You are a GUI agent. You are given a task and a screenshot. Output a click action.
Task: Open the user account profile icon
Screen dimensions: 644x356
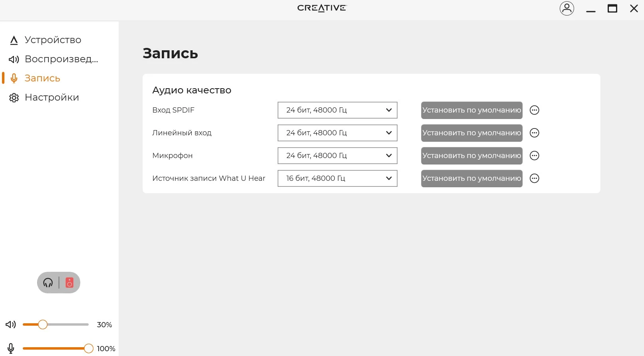[566, 8]
